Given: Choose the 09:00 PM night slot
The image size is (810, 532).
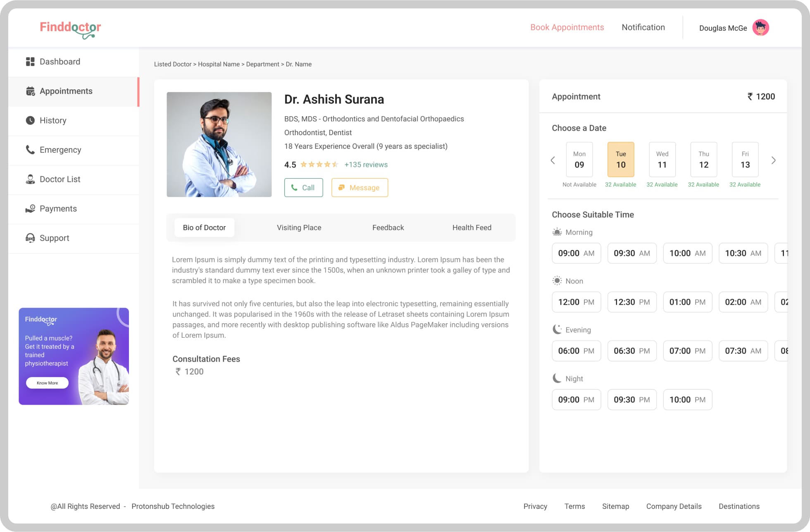Looking at the screenshot, I should click(x=576, y=400).
